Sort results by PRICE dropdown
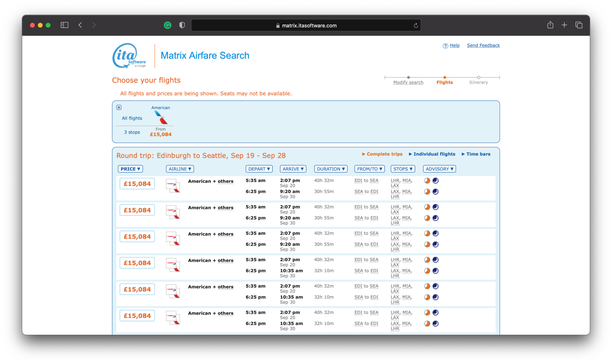The width and height of the screenshot is (612, 364). point(130,169)
